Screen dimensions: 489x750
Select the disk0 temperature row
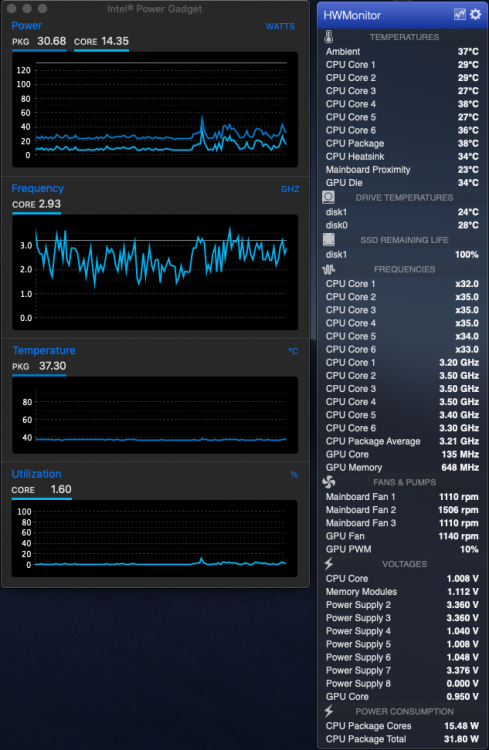click(x=402, y=225)
